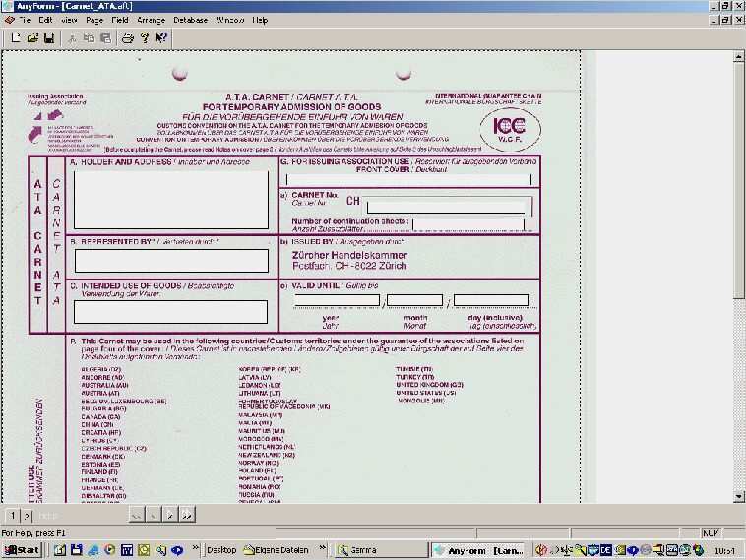Open the File menu
746x560 pixels.
pyautogui.click(x=25, y=20)
